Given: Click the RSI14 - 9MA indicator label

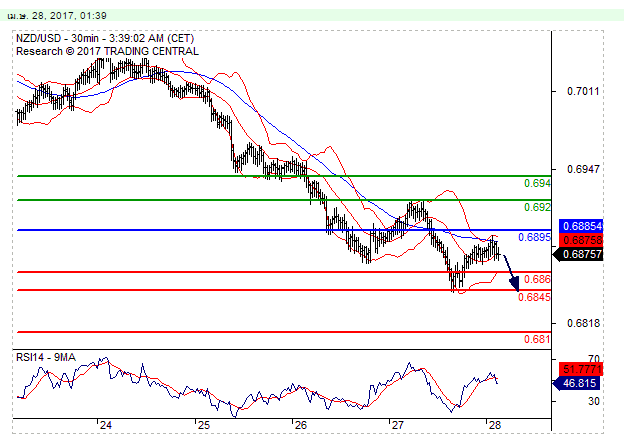Looking at the screenshot, I should pyautogui.click(x=46, y=357).
